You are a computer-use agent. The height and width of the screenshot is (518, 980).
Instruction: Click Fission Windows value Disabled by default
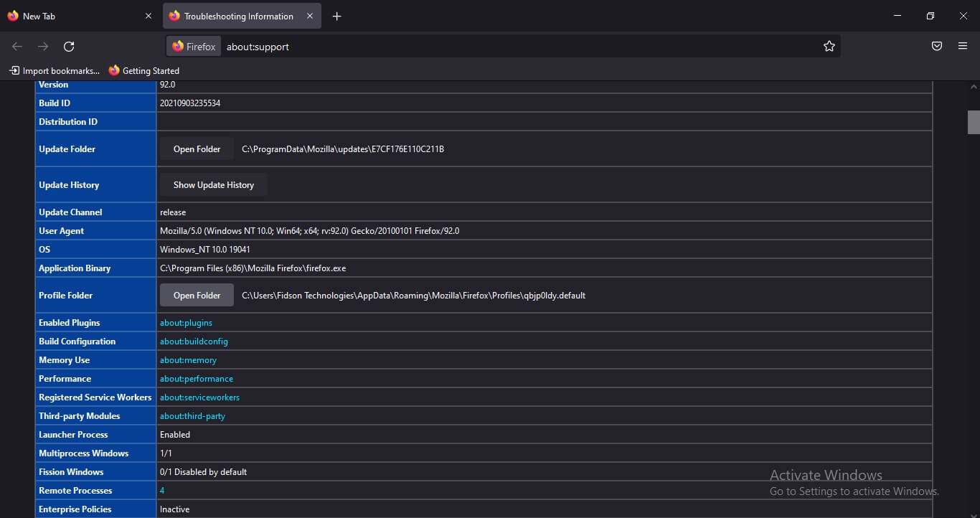203,472
